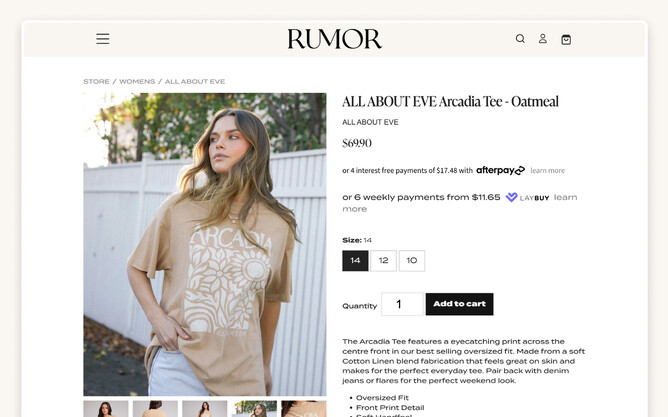Select size 14
The width and height of the screenshot is (668, 417).
pos(355,261)
